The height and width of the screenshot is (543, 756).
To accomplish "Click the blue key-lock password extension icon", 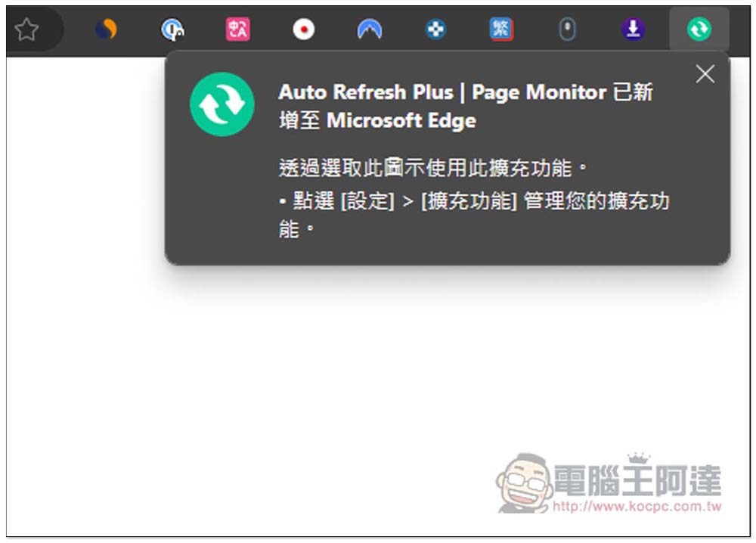I will click(x=172, y=29).
